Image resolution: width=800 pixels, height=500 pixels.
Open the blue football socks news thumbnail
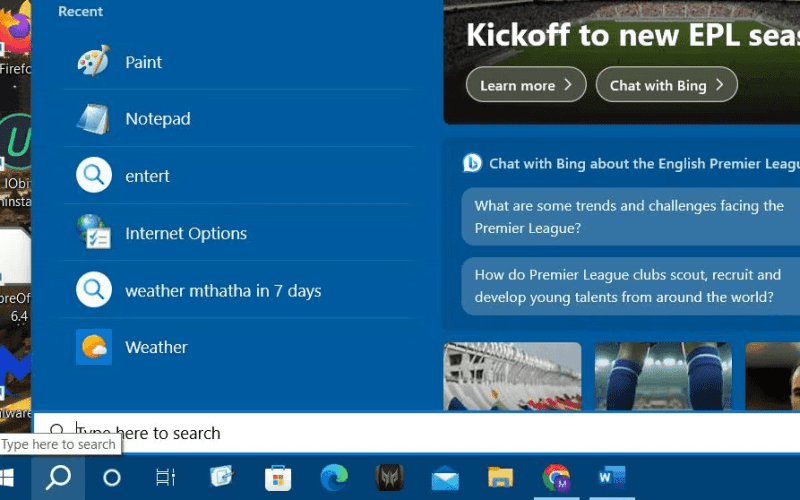tap(663, 376)
